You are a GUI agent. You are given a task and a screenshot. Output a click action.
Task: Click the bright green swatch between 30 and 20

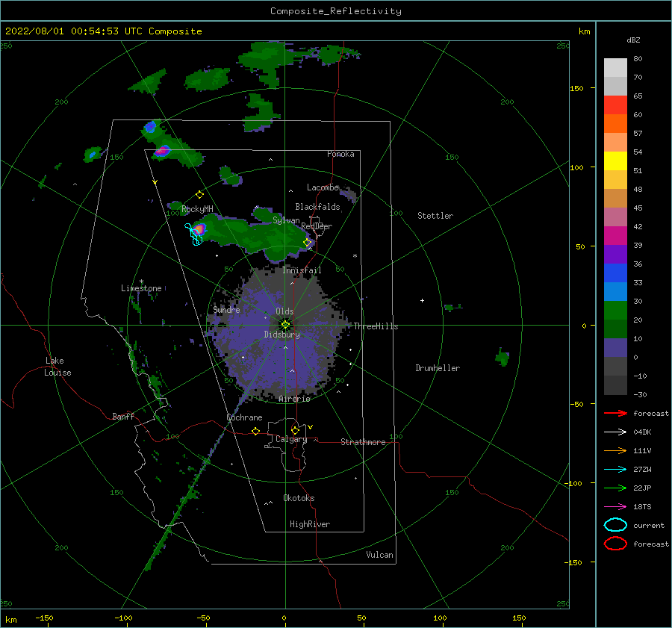click(x=615, y=311)
